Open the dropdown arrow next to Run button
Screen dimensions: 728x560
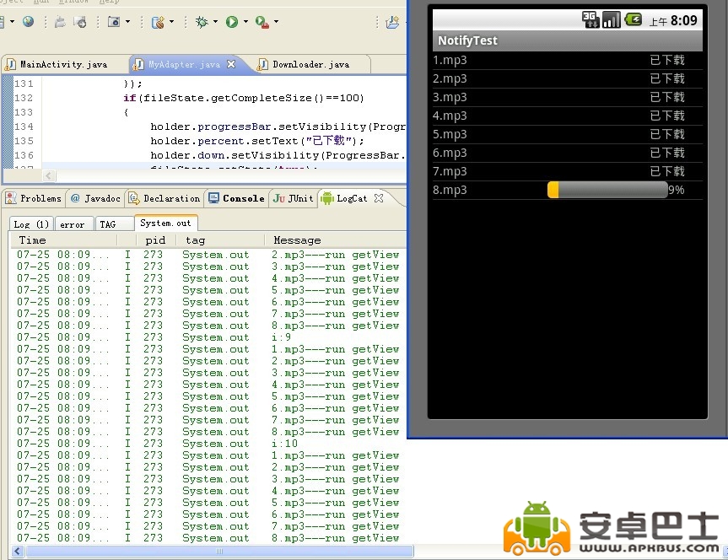pos(245,22)
